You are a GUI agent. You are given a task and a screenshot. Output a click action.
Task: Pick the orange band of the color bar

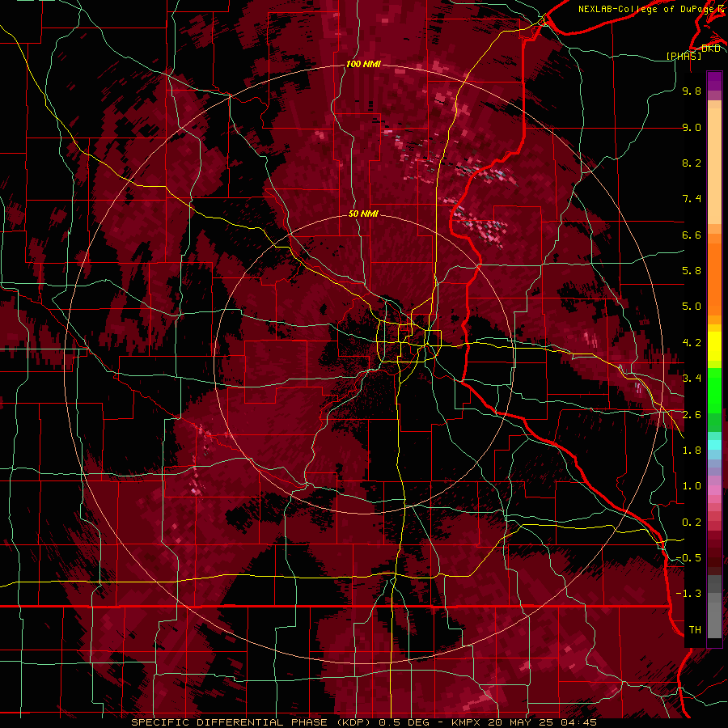714,279
